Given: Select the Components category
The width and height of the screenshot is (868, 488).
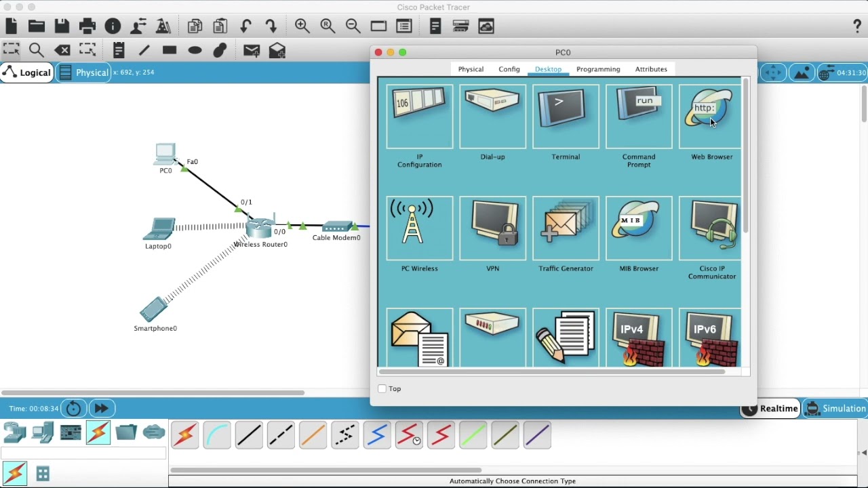Looking at the screenshot, I should point(71,432).
